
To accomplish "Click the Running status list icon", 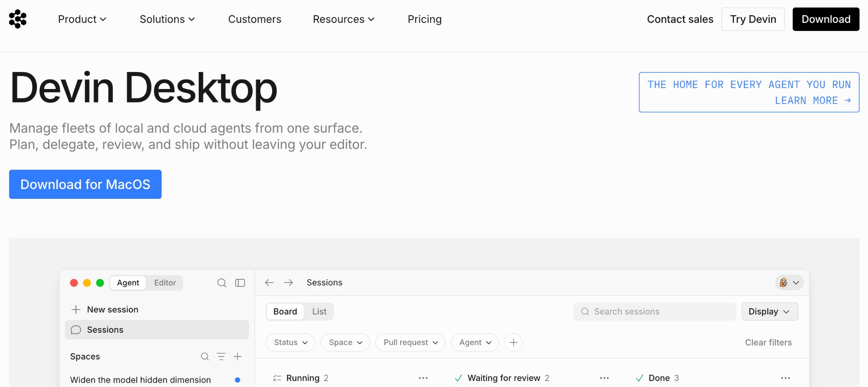I will click(x=277, y=378).
